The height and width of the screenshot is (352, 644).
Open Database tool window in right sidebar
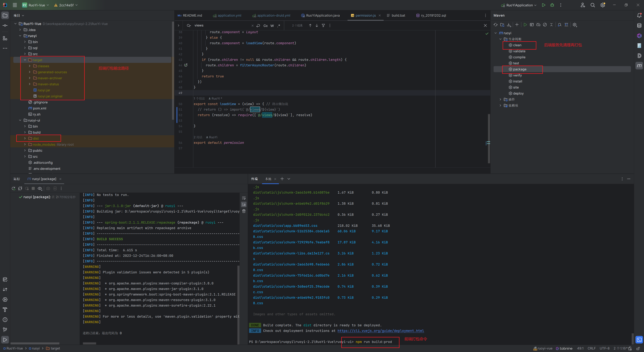(x=639, y=25)
